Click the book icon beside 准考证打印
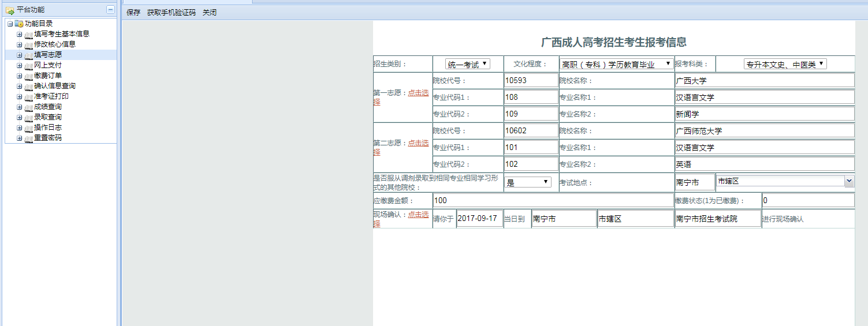The width and height of the screenshot is (868, 326). click(x=29, y=97)
